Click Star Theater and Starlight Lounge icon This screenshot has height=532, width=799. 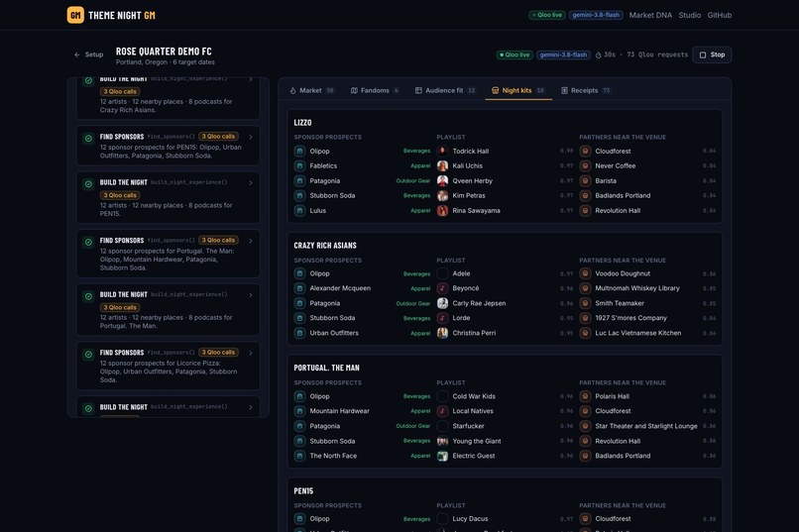(585, 426)
